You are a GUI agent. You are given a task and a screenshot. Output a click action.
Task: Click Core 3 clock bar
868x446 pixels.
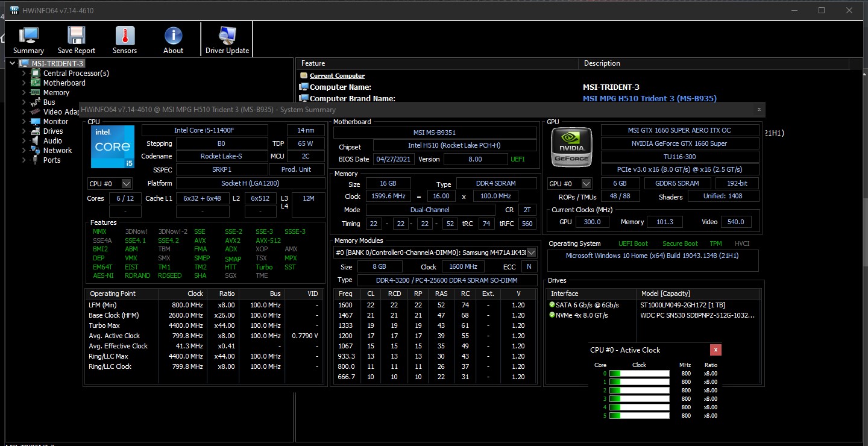[639, 398]
